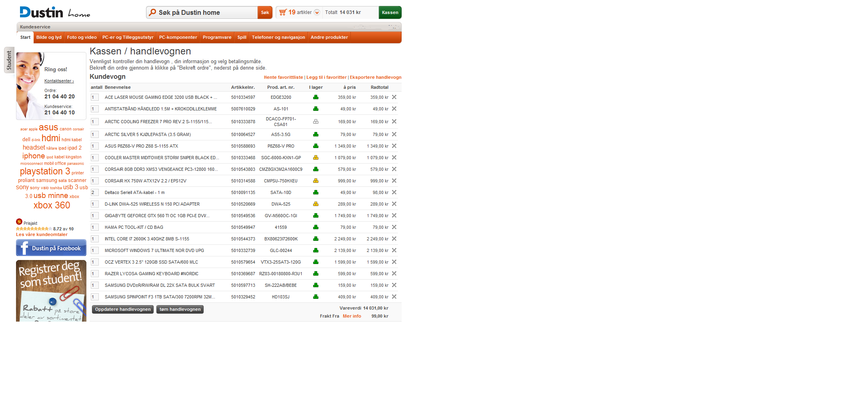Open the Prisjakt rating icon
The image size is (868, 408).
click(19, 222)
